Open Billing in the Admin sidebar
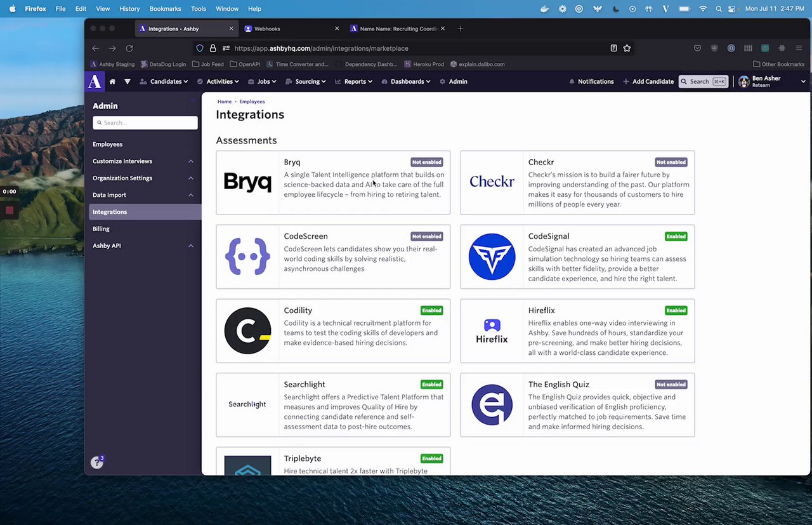812x525 pixels. click(x=101, y=229)
